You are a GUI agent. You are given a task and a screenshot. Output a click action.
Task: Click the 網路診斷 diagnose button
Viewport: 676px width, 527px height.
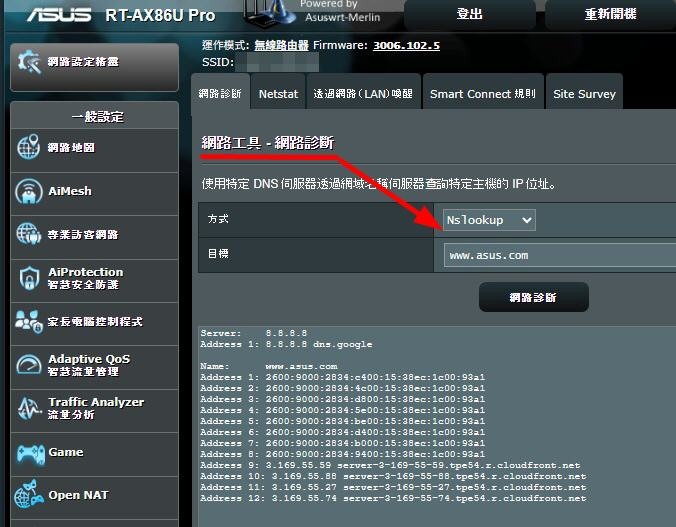point(533,297)
